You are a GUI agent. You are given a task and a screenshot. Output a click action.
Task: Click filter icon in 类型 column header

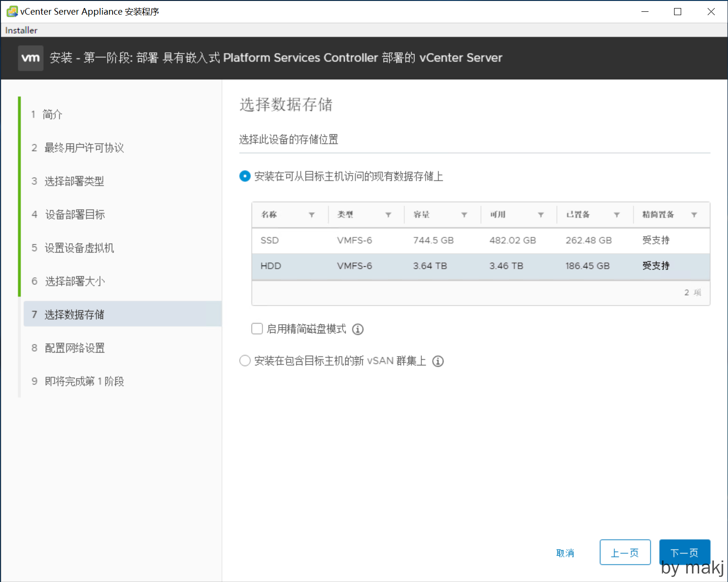point(388,215)
